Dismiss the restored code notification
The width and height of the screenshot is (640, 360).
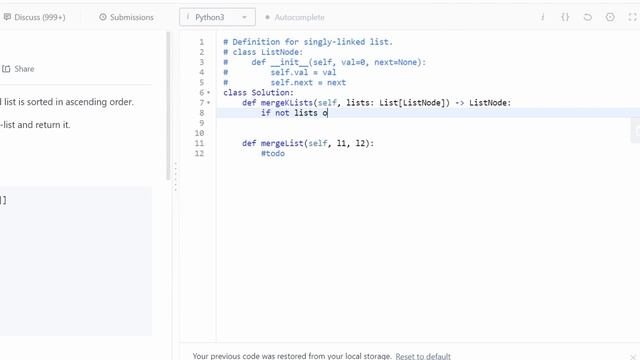pos(633,357)
